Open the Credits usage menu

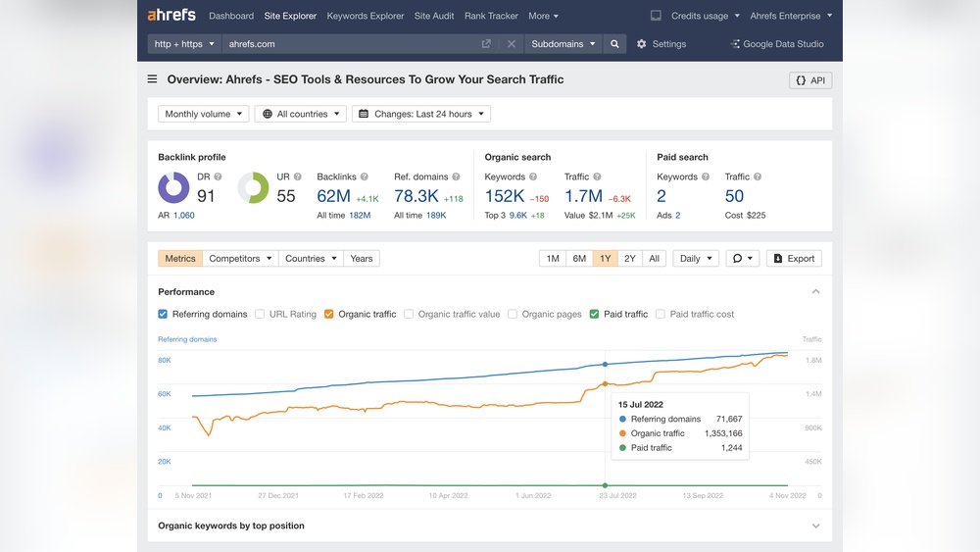(x=705, y=16)
